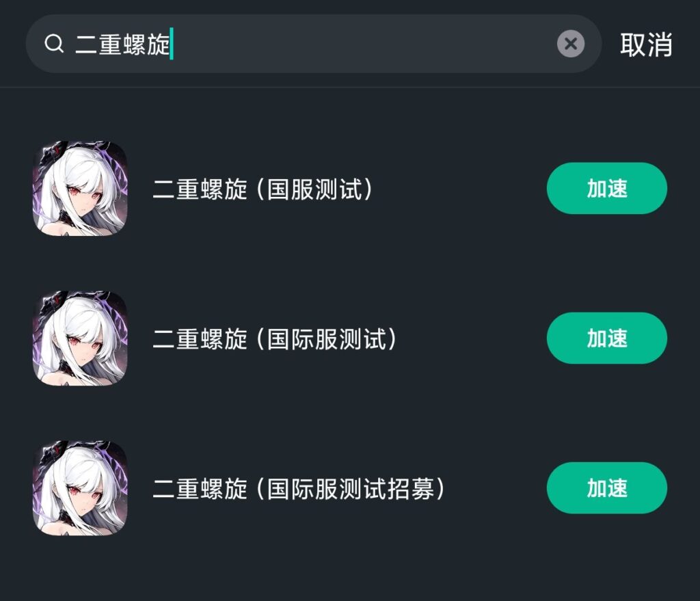
Task: Click the 国际服测试招募 text in the third result
Action: click(x=351, y=488)
